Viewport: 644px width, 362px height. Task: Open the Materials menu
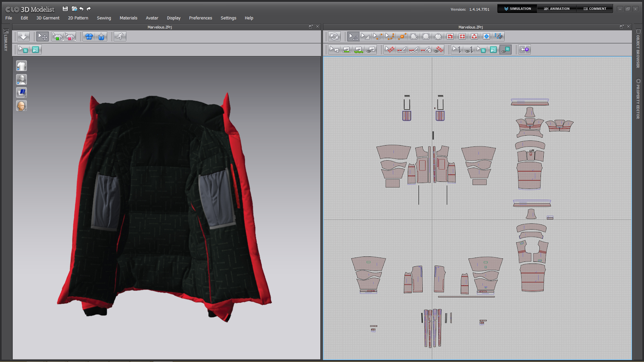pyautogui.click(x=128, y=18)
